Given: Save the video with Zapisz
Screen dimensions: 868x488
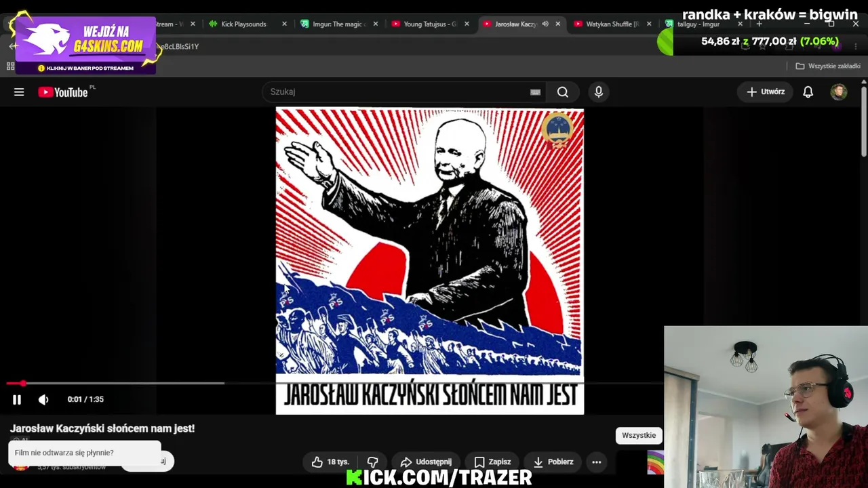Looking at the screenshot, I should coord(492,462).
